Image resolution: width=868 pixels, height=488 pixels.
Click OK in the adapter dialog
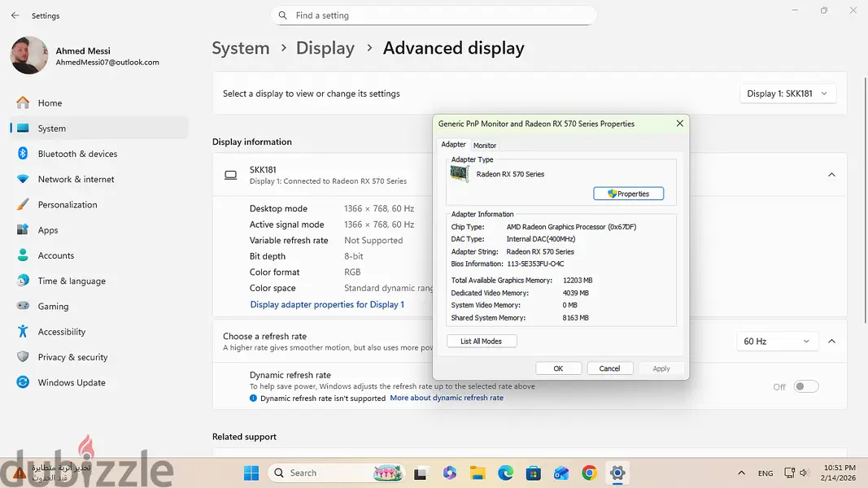tap(558, 368)
